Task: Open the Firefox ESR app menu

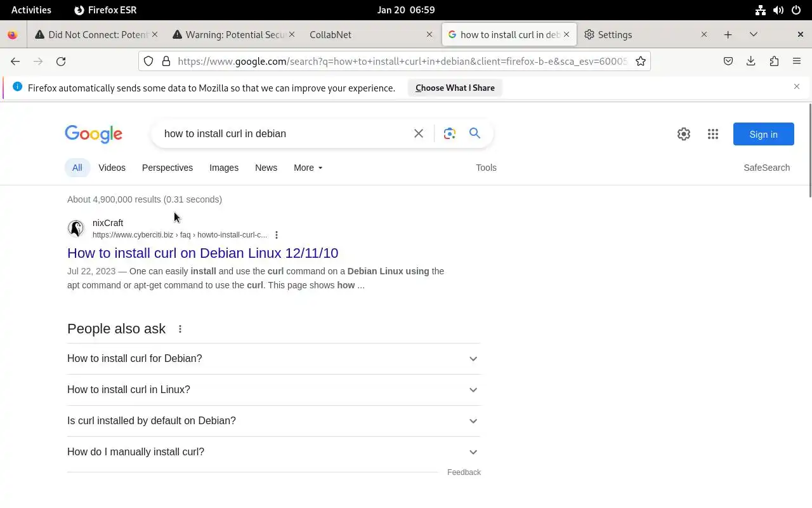Action: (x=105, y=10)
